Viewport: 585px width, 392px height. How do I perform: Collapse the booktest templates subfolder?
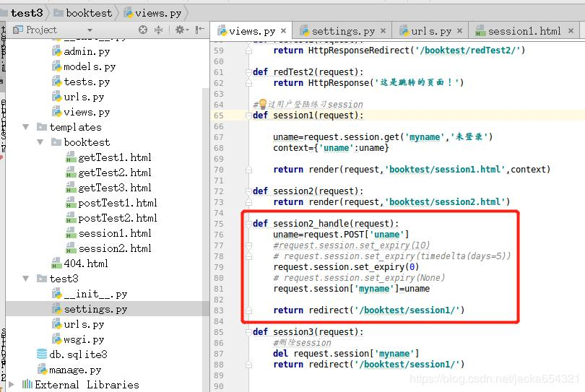pos(40,142)
